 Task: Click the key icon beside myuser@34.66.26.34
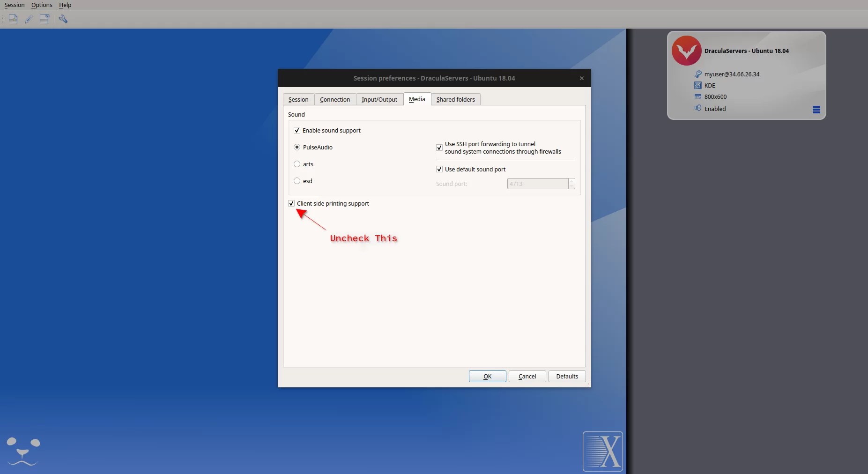pyautogui.click(x=697, y=74)
